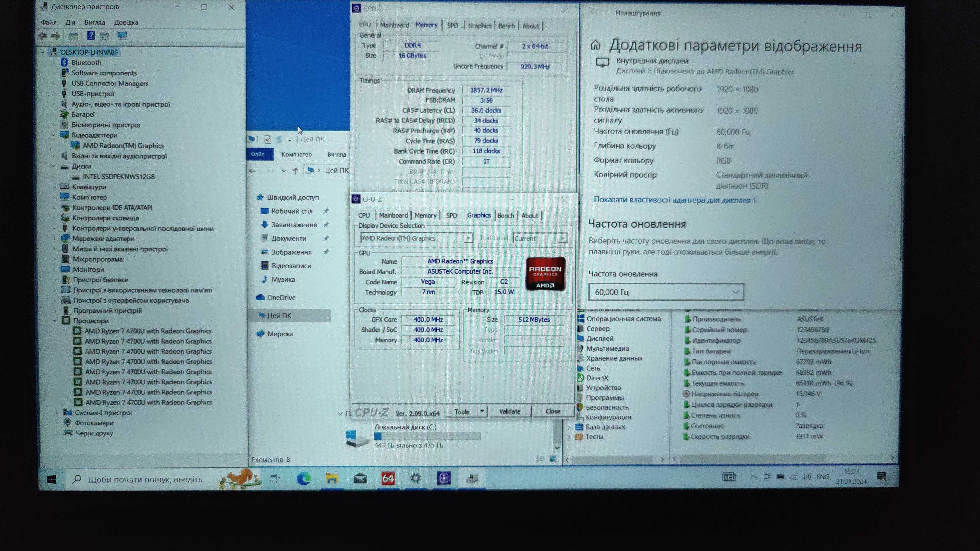The image size is (980, 551).
Task: Open Відеозаписи in Explorer sidebar
Action: pyautogui.click(x=291, y=266)
